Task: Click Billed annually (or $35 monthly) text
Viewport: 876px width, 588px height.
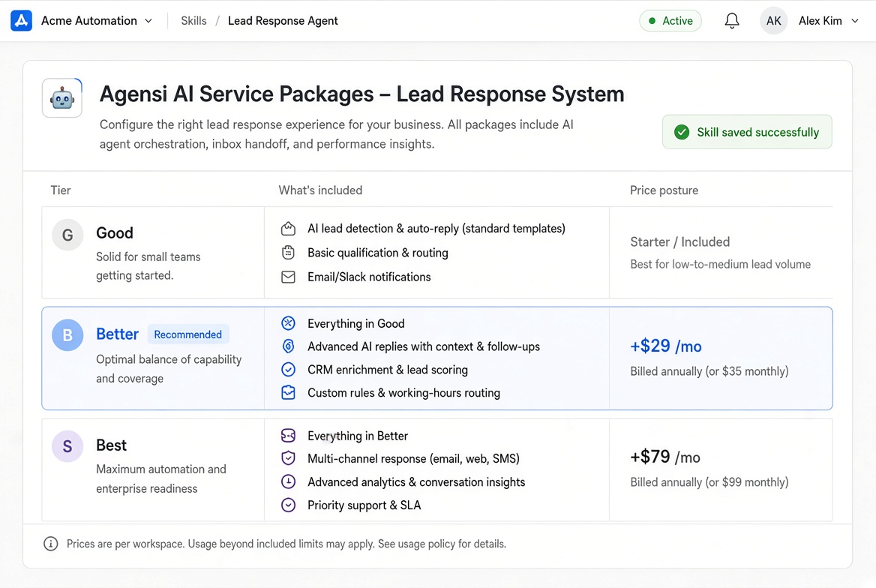Action: click(709, 371)
